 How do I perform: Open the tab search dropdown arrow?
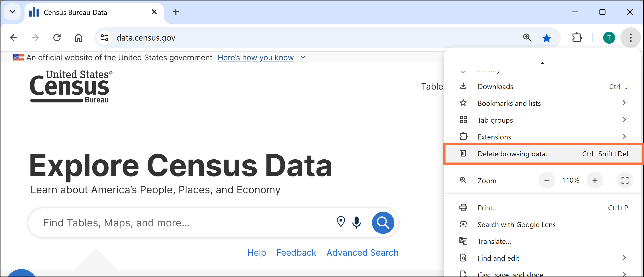click(x=12, y=12)
